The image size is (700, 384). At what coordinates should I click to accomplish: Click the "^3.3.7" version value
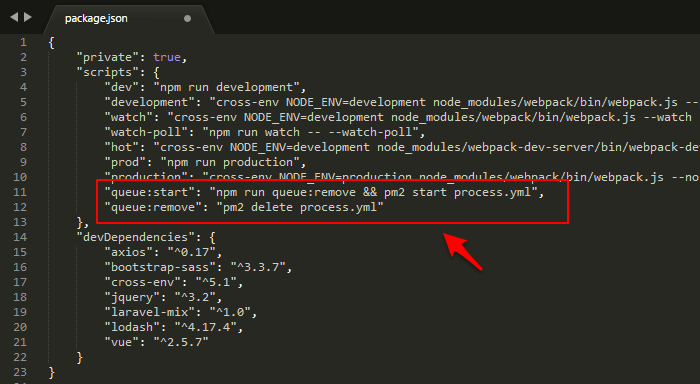(x=258, y=267)
